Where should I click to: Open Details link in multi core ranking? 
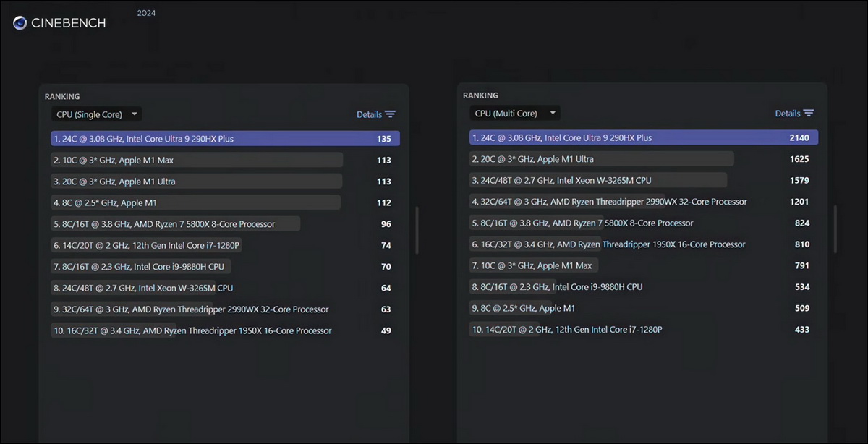pos(788,114)
